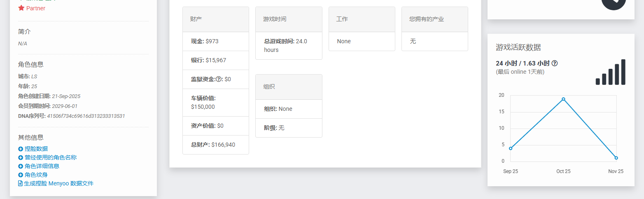Click the file icon before 生成捏脸 Menyoo 数据文件

20,183
